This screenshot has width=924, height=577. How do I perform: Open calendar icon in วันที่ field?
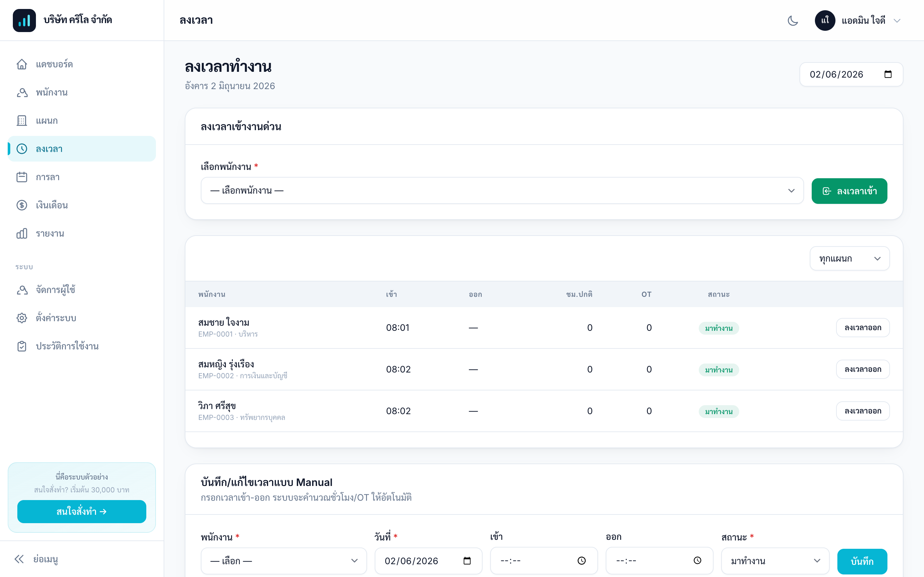(x=467, y=561)
